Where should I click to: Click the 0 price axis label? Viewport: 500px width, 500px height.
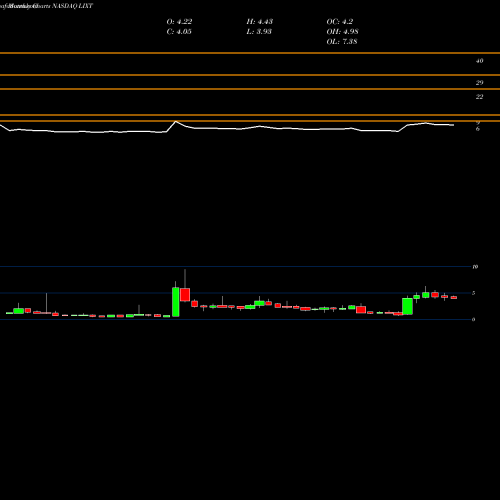[x=473, y=319]
